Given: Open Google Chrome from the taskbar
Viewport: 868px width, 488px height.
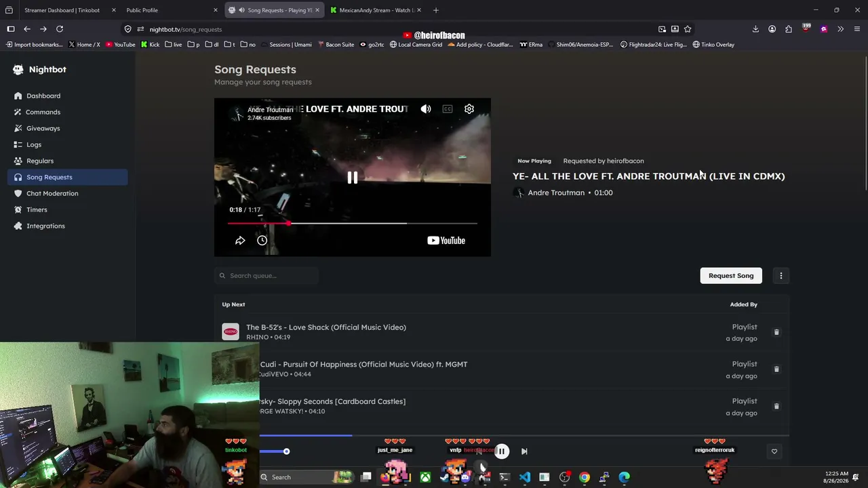Looking at the screenshot, I should tap(585, 478).
